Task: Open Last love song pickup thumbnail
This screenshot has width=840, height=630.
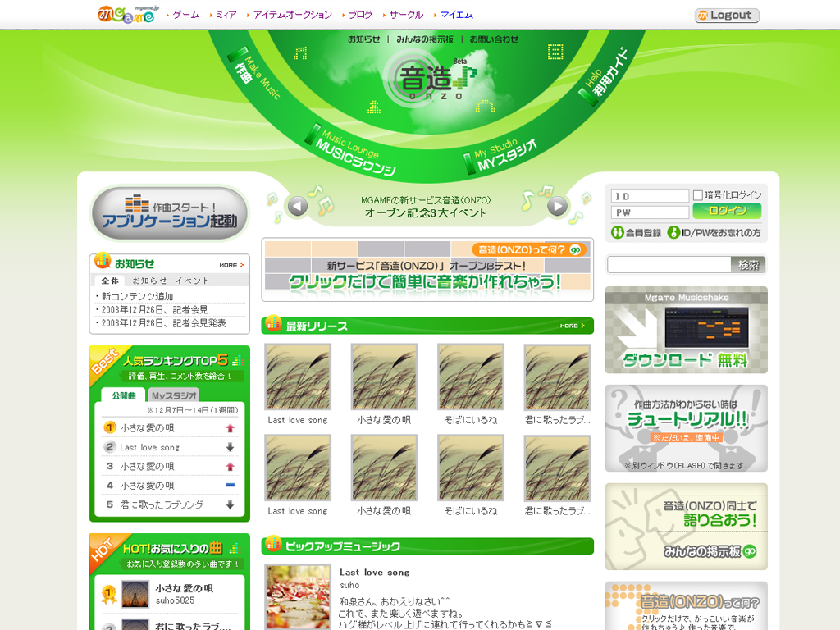Action: pos(298,597)
